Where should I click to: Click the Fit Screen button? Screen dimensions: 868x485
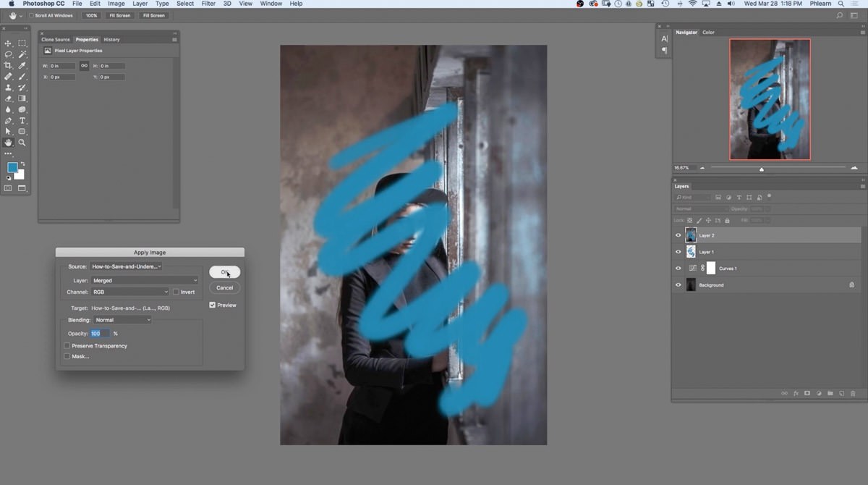pos(119,15)
